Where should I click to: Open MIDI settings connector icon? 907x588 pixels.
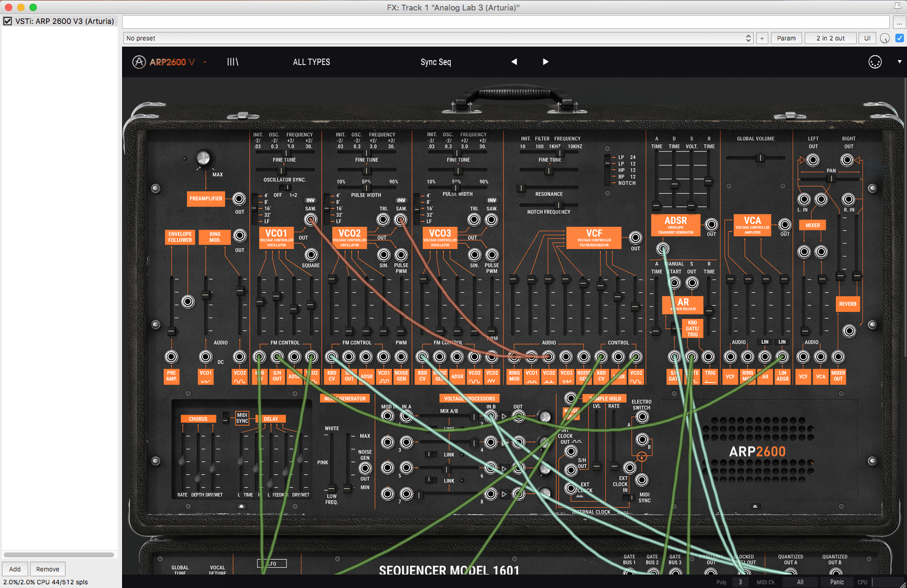point(875,62)
